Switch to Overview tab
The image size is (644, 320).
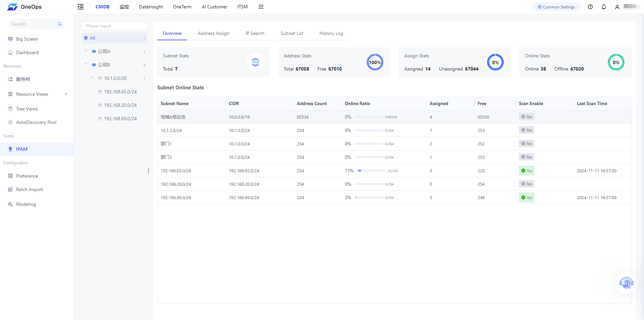coord(172,33)
